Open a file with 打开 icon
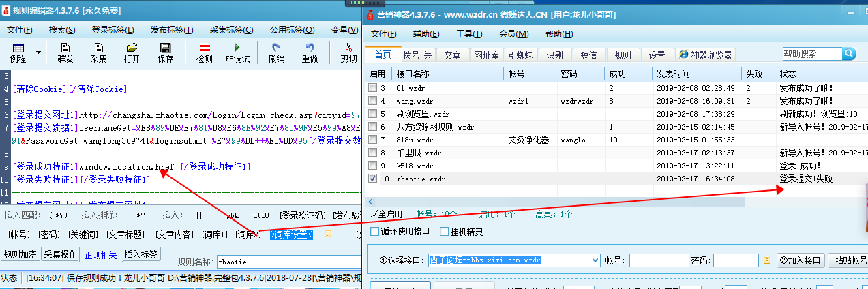Viewport: 868px width, 289px height. coord(132,52)
